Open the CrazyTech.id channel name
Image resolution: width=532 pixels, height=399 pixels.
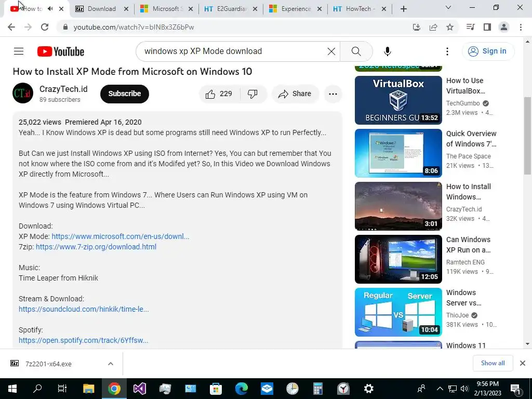[63, 89]
